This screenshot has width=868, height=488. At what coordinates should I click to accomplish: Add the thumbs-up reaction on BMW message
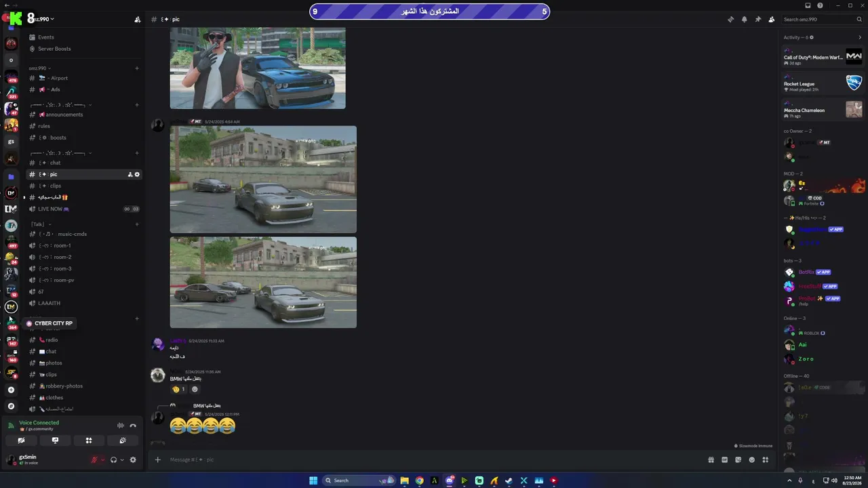coord(179,390)
